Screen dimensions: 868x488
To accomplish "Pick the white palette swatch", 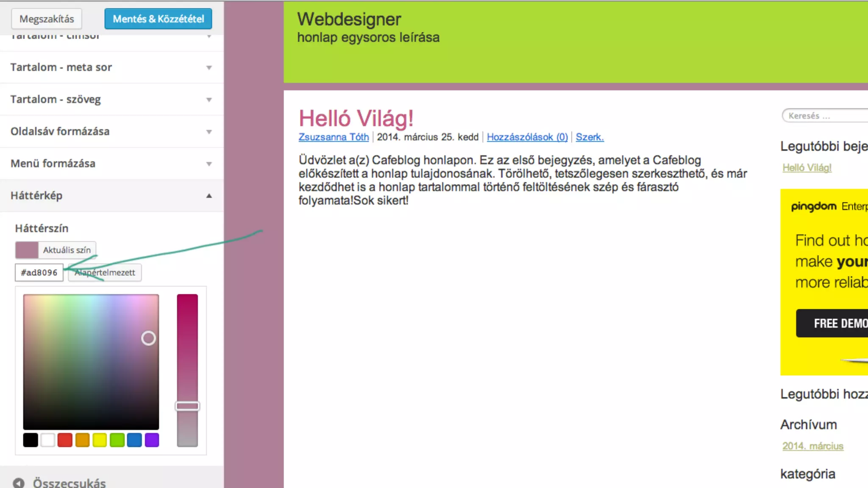I will (48, 440).
